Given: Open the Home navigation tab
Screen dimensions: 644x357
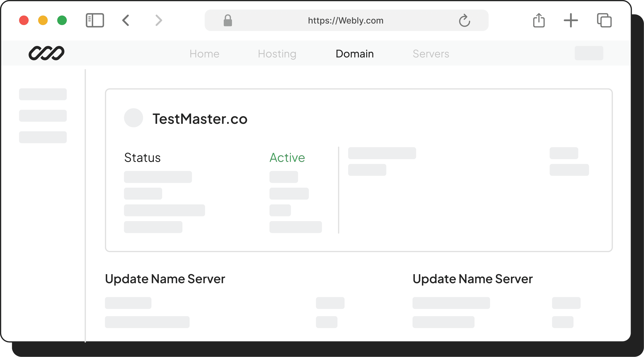Looking at the screenshot, I should tap(204, 54).
